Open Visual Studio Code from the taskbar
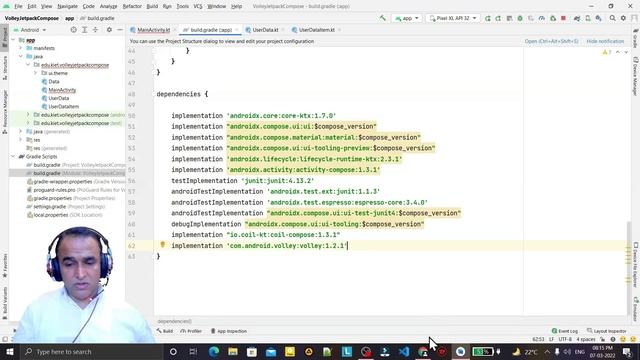Screen dimensions: 640x360 click(x=404, y=351)
